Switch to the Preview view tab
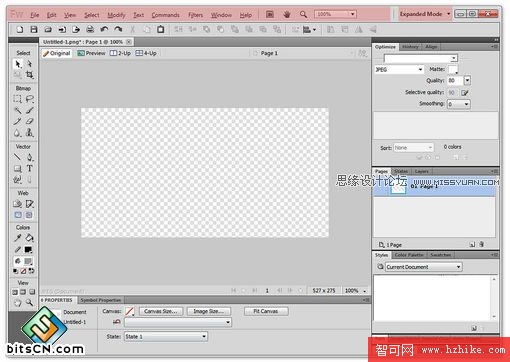The width and height of the screenshot is (510, 362). (x=91, y=53)
